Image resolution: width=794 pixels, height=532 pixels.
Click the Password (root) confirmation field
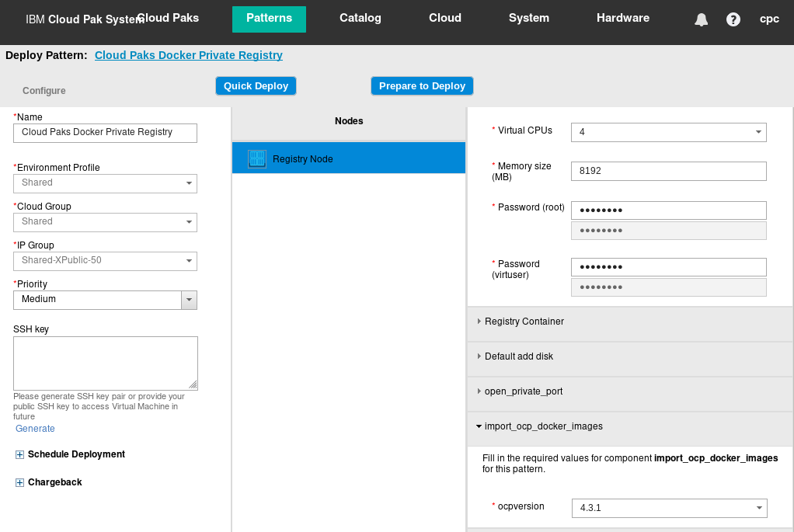(x=668, y=231)
